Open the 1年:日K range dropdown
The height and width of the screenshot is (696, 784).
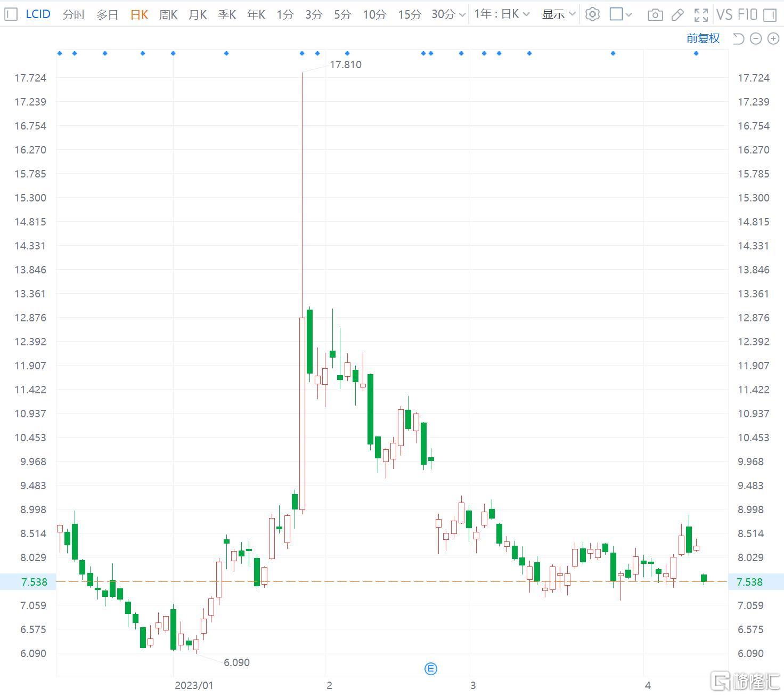click(x=501, y=14)
